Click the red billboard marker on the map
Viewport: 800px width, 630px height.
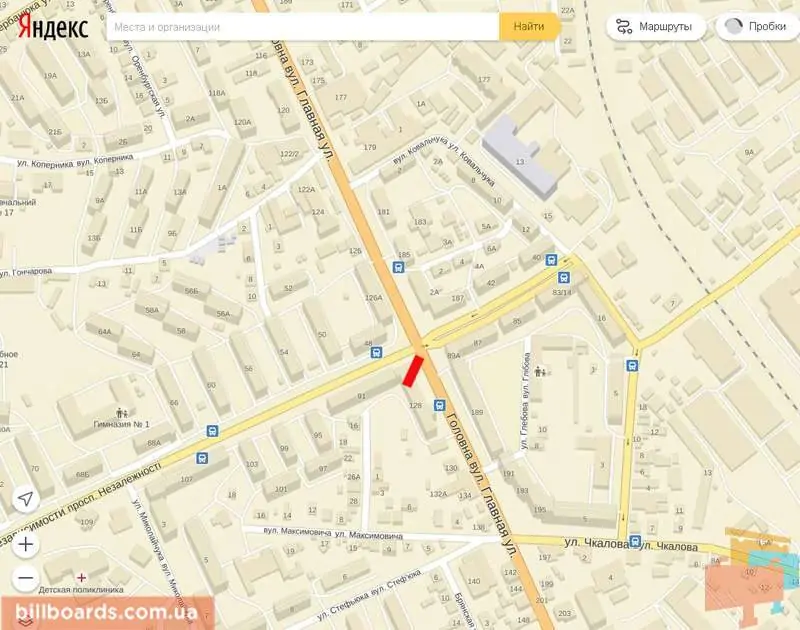coord(413,371)
